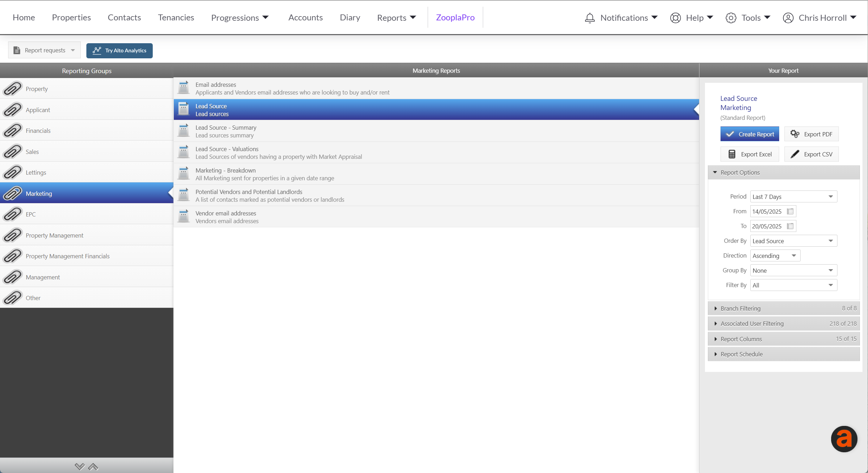
Task: Open the To date calendar picker
Action: pyautogui.click(x=790, y=226)
